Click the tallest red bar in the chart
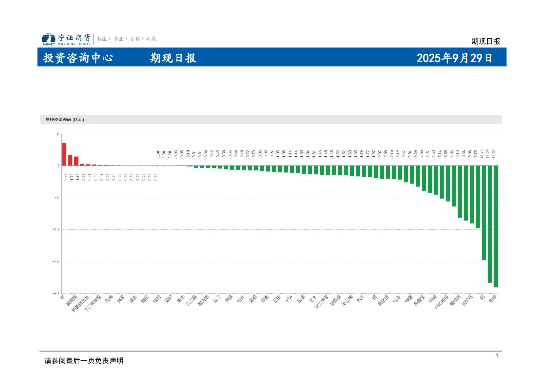This screenshot has width=554, height=392. [x=64, y=154]
